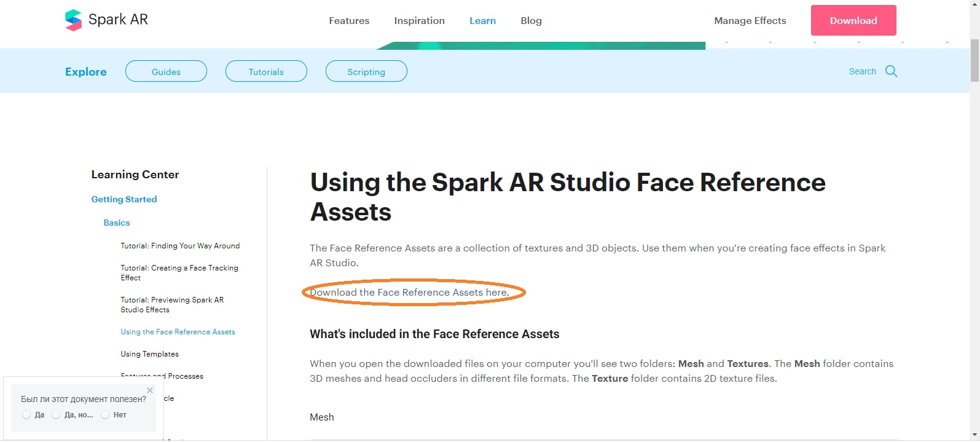This screenshot has width=980, height=442.
Task: Open Features and Processes sidebar item
Action: click(162, 376)
